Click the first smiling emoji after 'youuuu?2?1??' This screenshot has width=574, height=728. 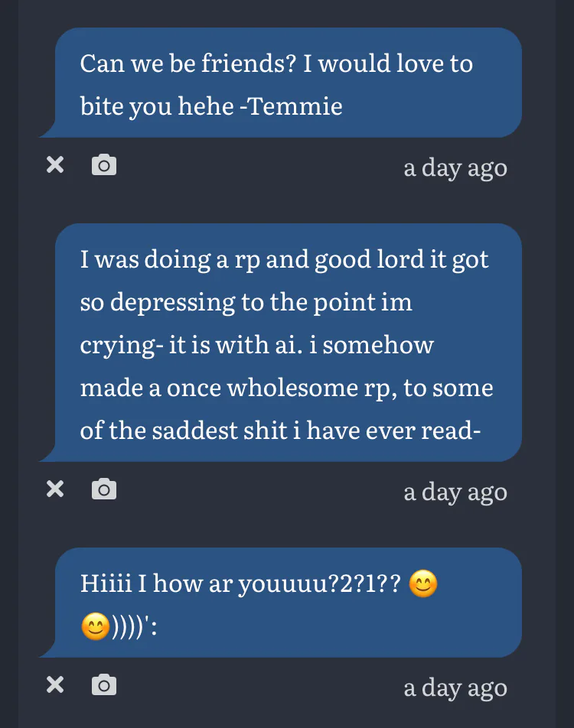(423, 585)
